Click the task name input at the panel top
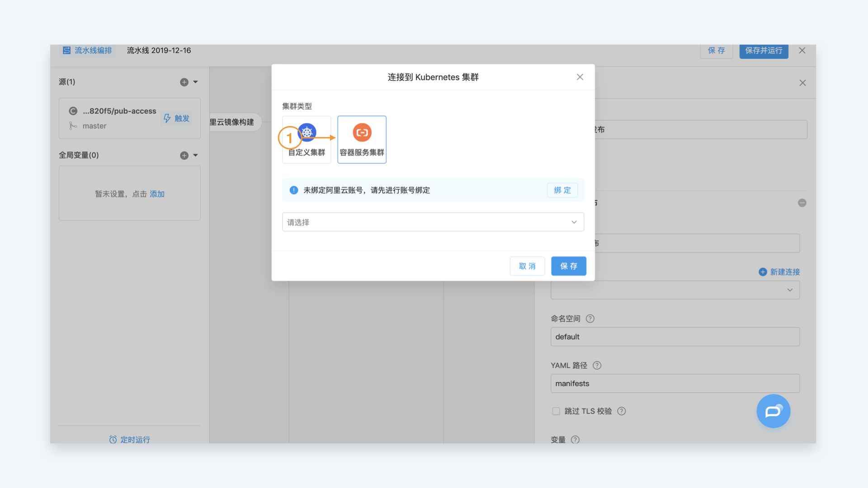Viewport: 868px width, 488px height. click(701, 130)
